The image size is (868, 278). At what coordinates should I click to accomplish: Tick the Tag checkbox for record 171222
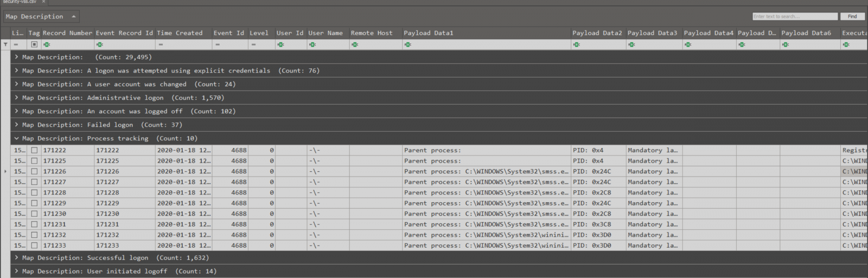(x=34, y=150)
